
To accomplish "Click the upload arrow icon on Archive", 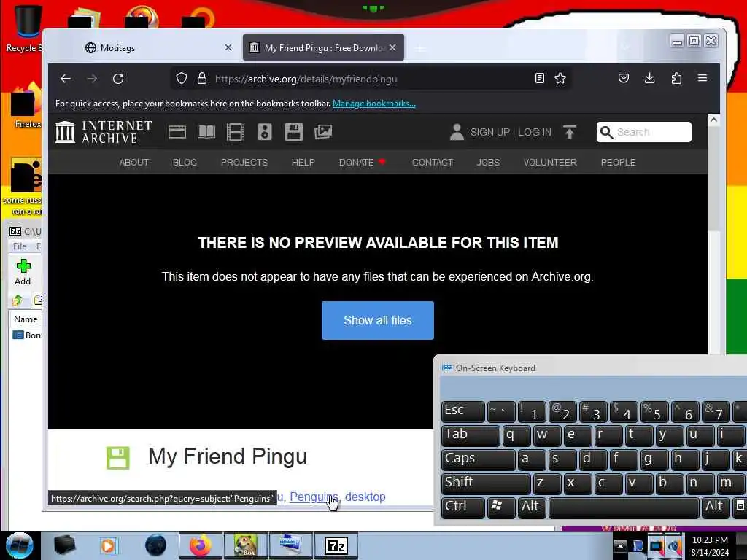I will [569, 132].
